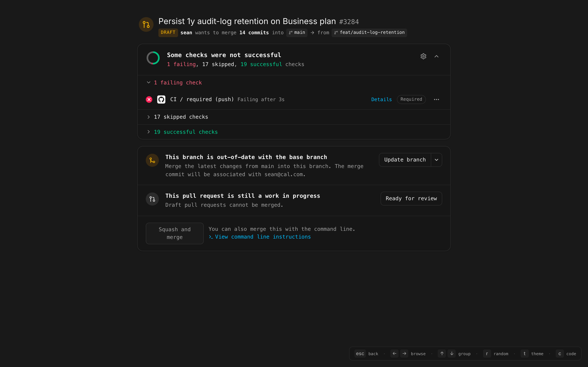
Task: Click the feat/audit-log-retention branch label
Action: pyautogui.click(x=369, y=33)
